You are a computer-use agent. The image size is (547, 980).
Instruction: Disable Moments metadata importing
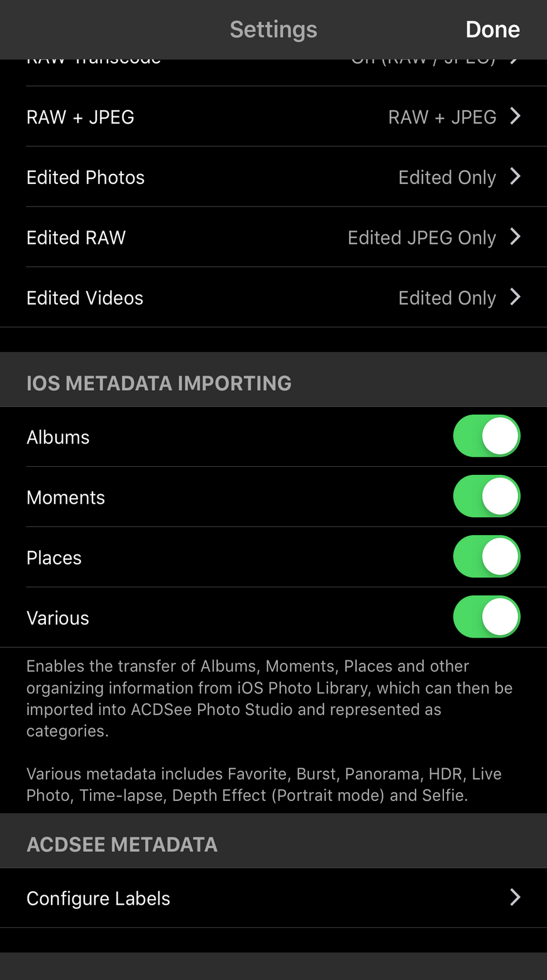(x=486, y=496)
